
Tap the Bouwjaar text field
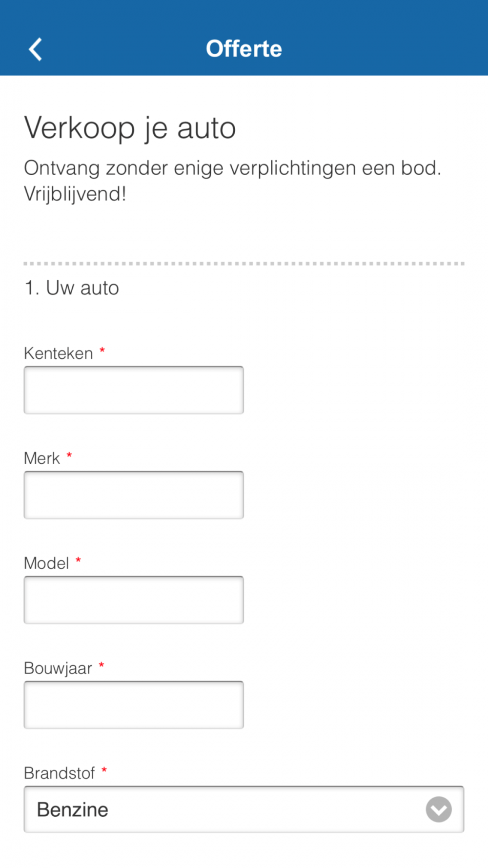point(134,705)
